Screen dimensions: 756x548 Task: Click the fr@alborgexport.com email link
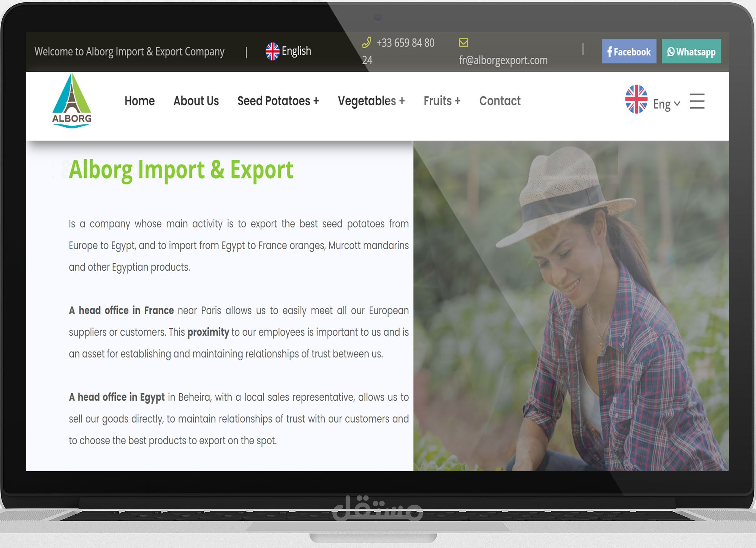[503, 60]
